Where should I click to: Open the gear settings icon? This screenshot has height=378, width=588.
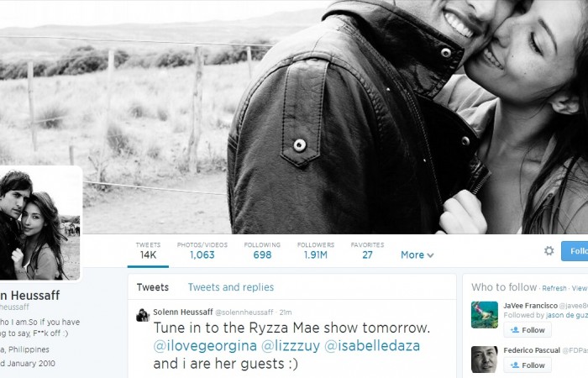(549, 251)
